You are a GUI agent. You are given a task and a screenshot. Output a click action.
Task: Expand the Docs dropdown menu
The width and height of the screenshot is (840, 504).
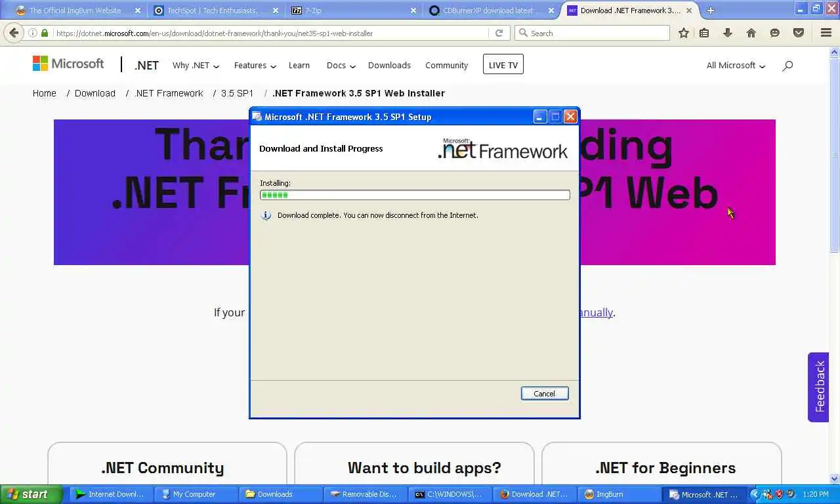341,65
